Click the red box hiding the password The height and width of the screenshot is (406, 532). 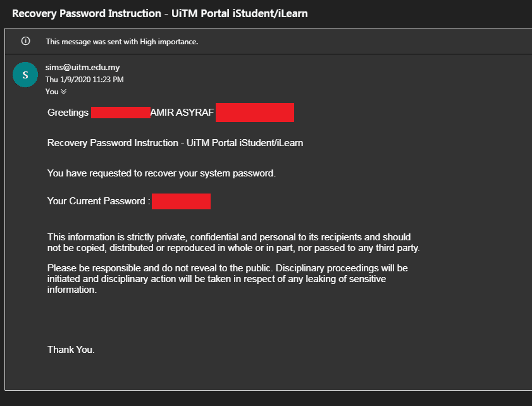(181, 202)
